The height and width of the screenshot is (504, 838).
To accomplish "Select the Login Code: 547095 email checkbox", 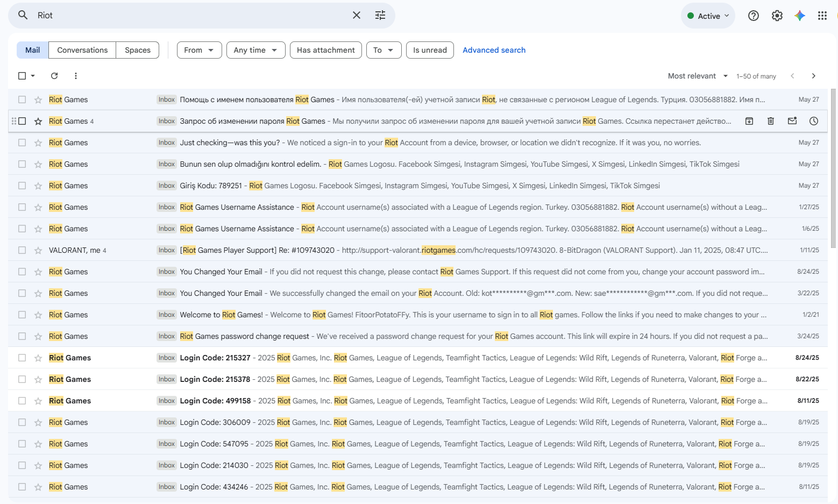I will pyautogui.click(x=22, y=444).
